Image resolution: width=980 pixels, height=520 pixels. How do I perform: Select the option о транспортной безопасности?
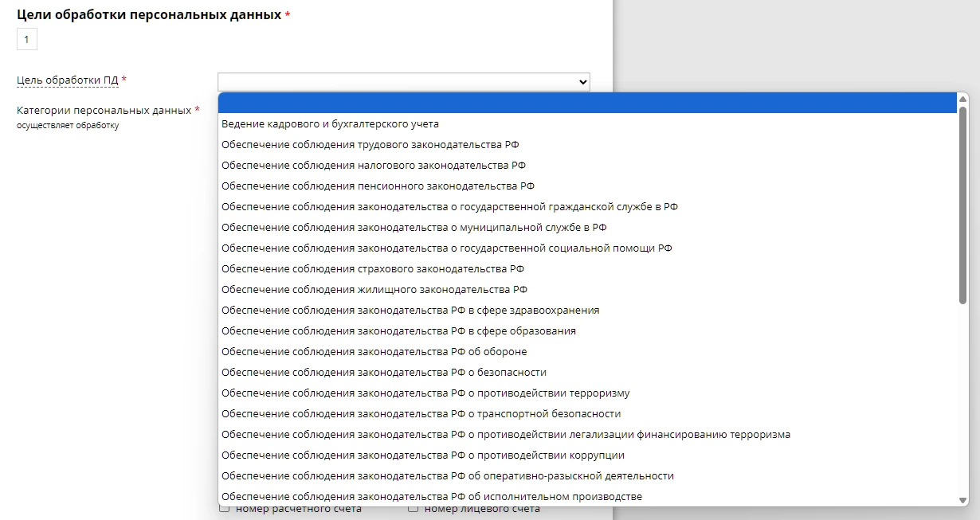pyautogui.click(x=421, y=414)
